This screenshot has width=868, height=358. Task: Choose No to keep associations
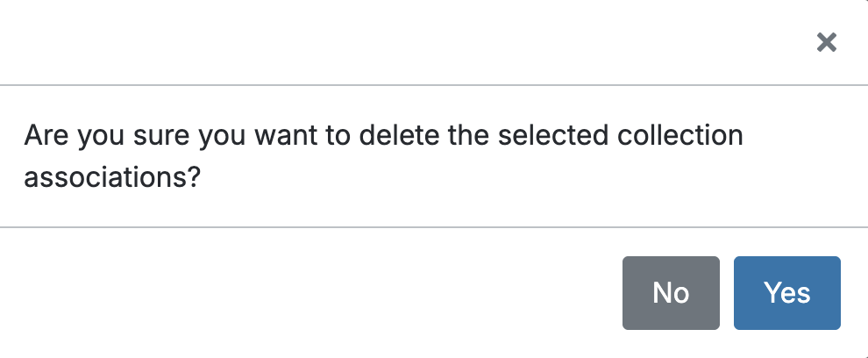coord(671,293)
